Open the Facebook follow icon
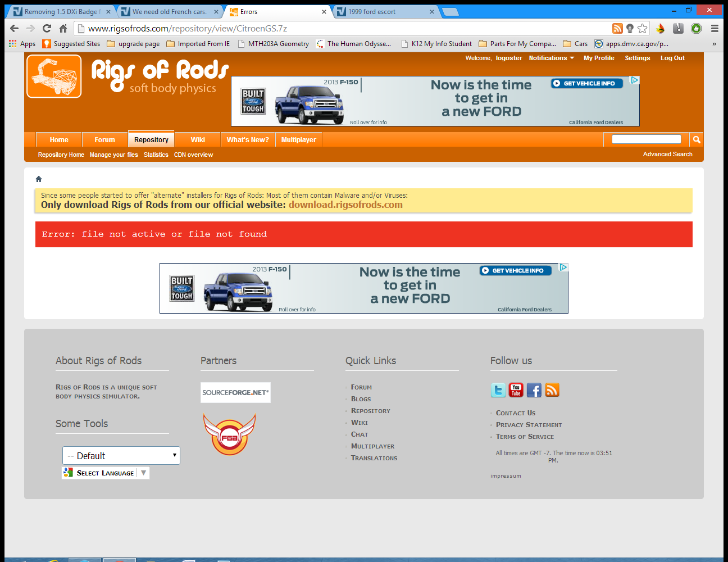The height and width of the screenshot is (562, 728). (x=534, y=390)
